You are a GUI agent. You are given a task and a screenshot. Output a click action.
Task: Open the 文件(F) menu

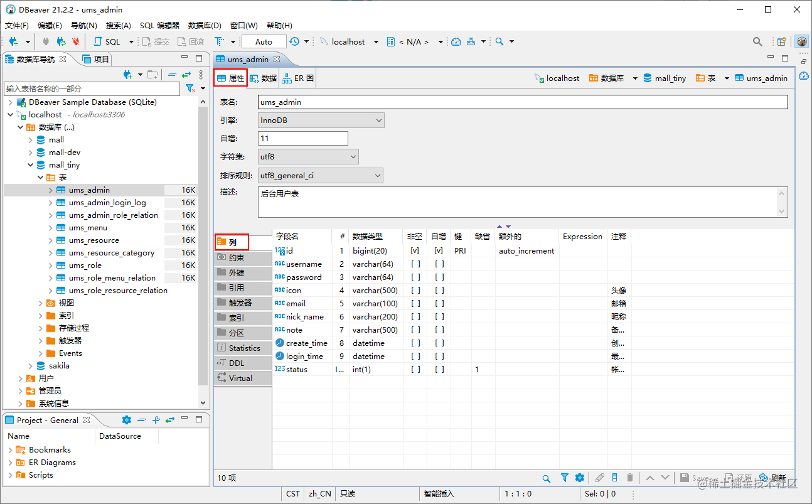pos(17,26)
